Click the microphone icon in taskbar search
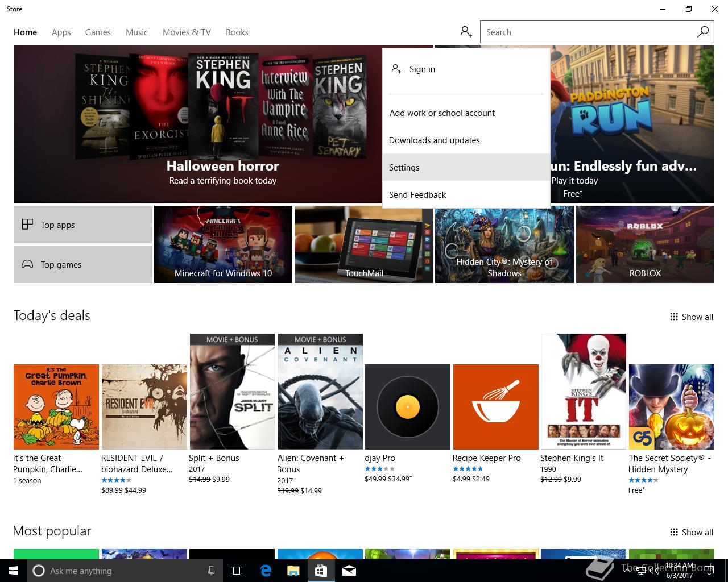Image resolution: width=728 pixels, height=582 pixels. pos(212,571)
